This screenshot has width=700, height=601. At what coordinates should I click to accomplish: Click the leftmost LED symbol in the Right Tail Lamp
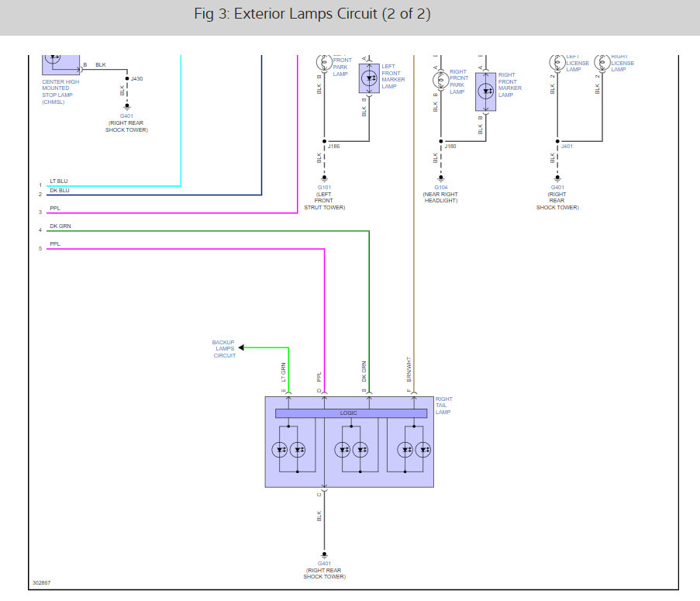(280, 450)
